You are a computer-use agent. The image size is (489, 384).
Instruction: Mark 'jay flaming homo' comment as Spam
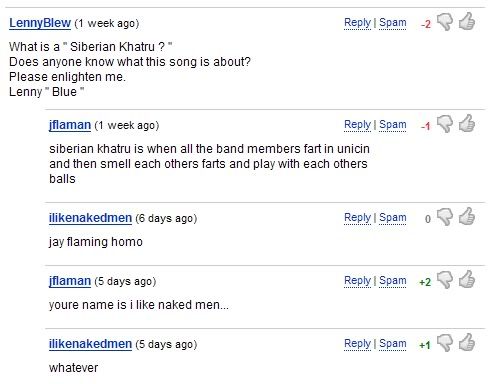[x=393, y=218]
